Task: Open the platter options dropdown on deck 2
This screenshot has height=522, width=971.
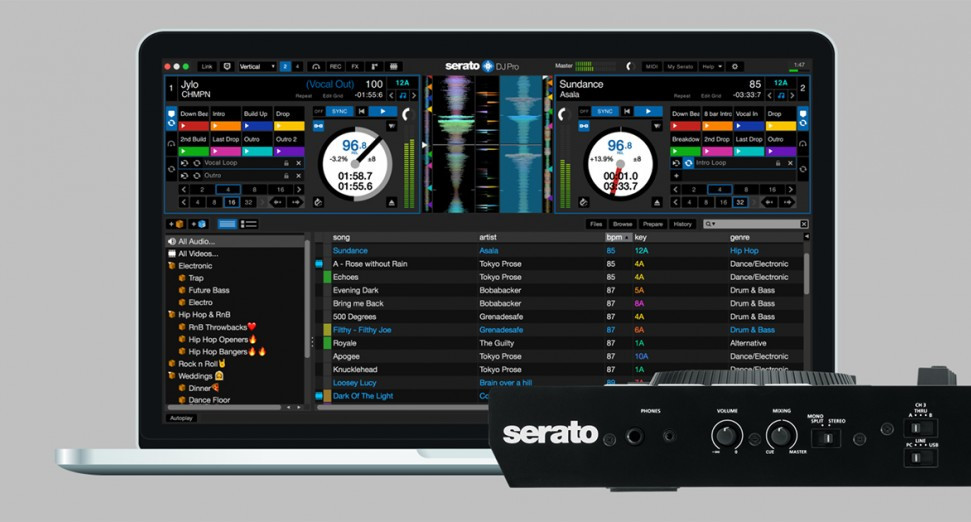Action: [x=657, y=126]
